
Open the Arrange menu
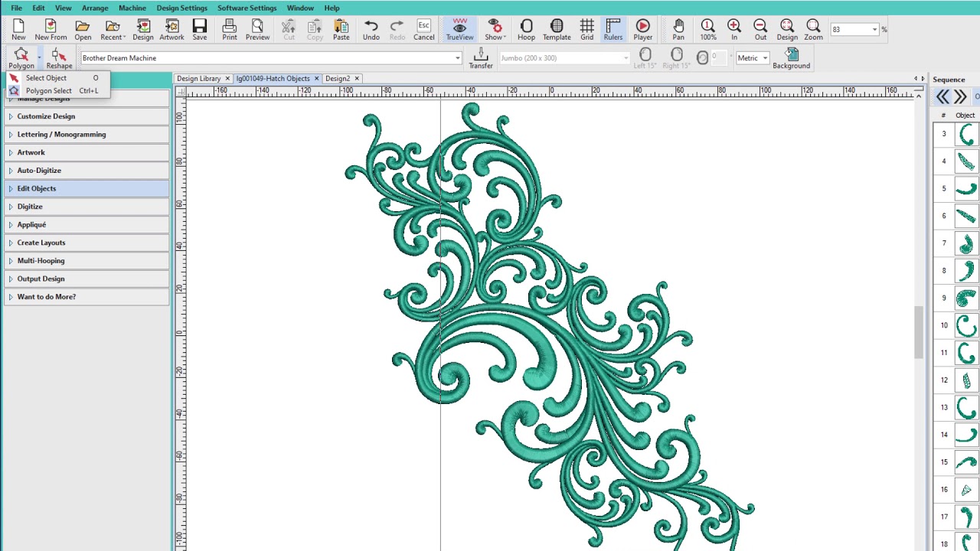(95, 8)
